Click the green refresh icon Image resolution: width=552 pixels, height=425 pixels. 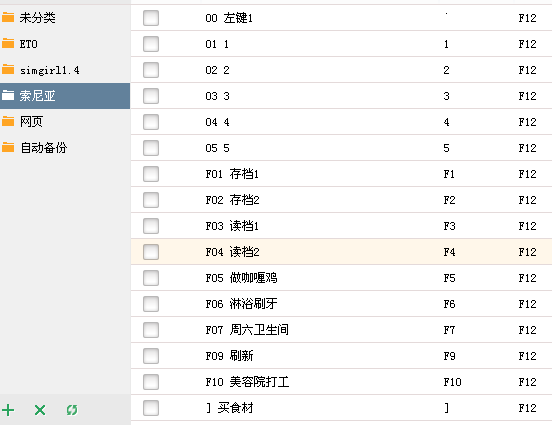pyautogui.click(x=72, y=410)
